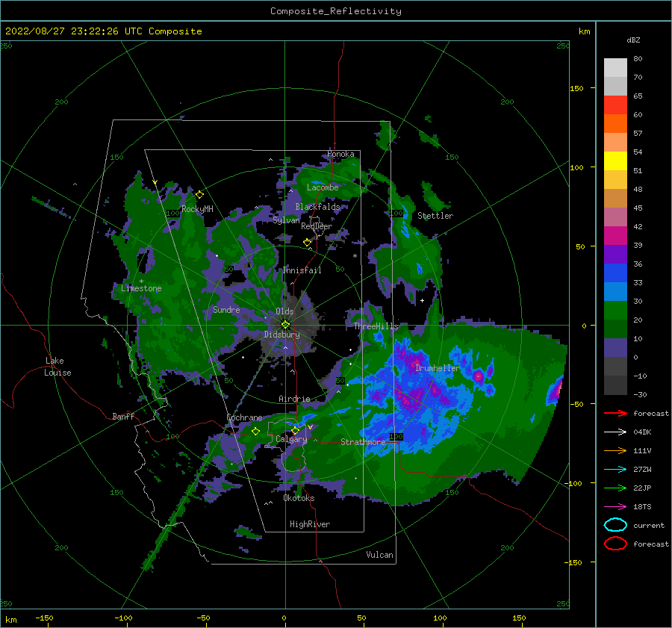Click the cyan 27ZW arrow legend icon

point(615,470)
